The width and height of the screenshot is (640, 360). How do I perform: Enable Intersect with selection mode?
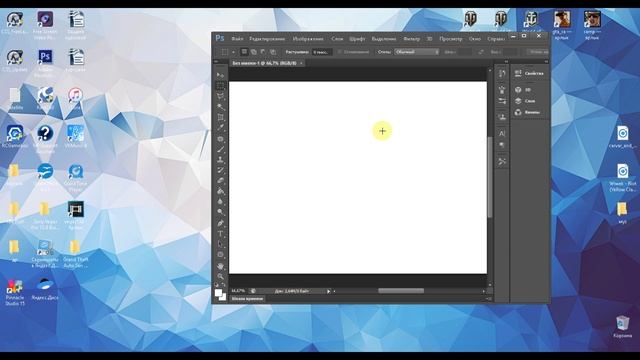pos(273,52)
